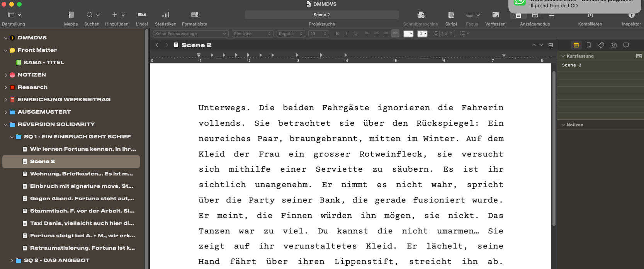Align text to the left
The image size is (644, 269).
[x=367, y=34]
